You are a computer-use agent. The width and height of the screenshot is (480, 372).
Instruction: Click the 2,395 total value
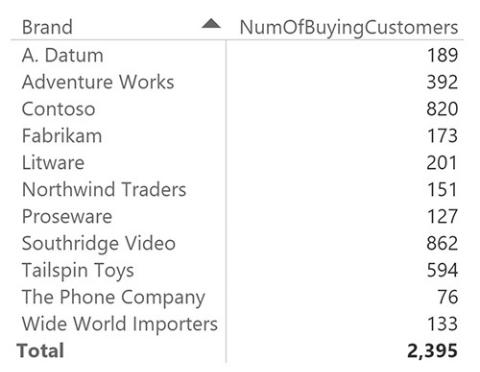click(x=432, y=351)
